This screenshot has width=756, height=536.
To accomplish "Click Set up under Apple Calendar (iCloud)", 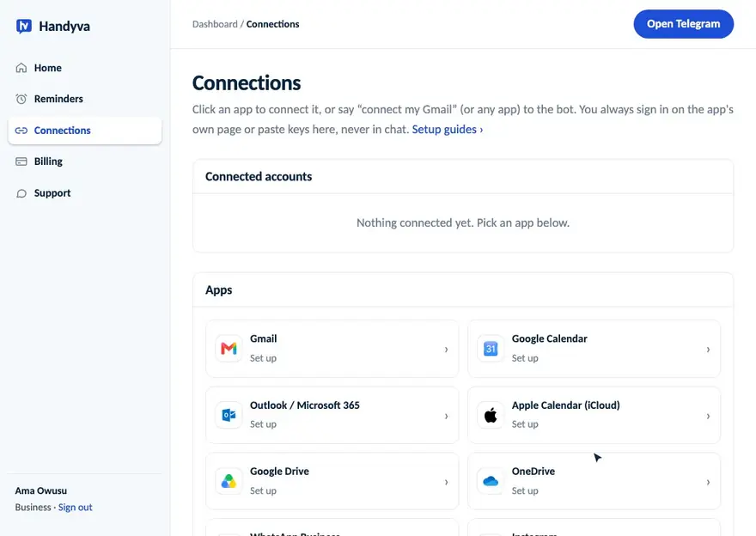I will 525,424.
